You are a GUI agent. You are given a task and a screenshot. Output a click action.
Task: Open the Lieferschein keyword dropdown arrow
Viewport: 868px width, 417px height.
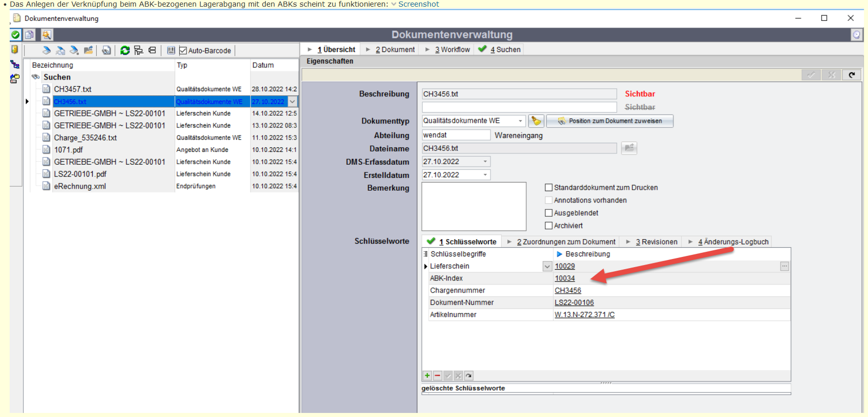(x=547, y=266)
